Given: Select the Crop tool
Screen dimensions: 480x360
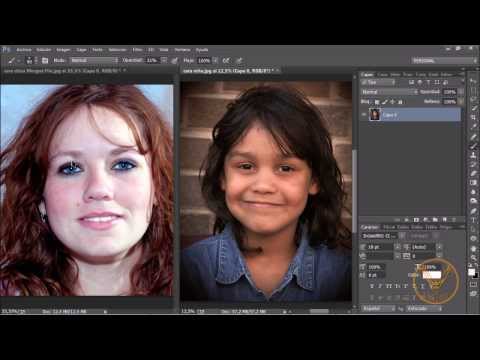Looking at the screenshot, I should coord(473,118).
